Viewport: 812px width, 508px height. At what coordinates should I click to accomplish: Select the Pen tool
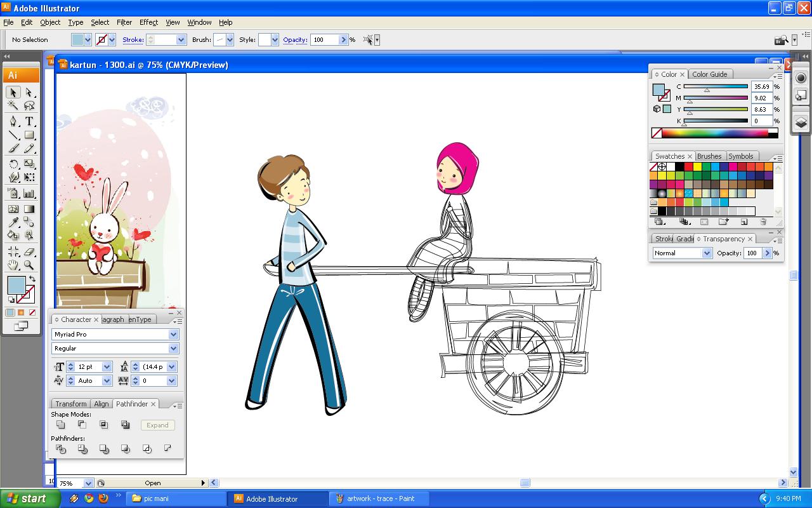click(14, 121)
